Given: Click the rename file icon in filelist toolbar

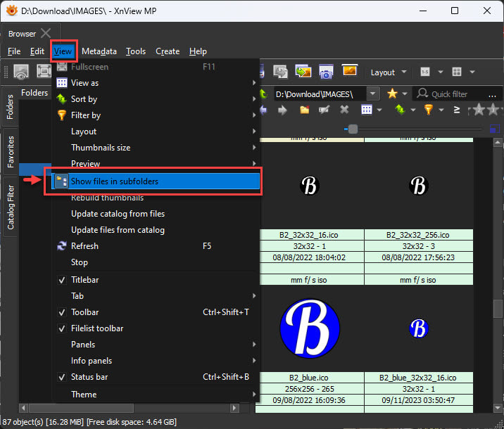Looking at the screenshot, I should coord(324,110).
